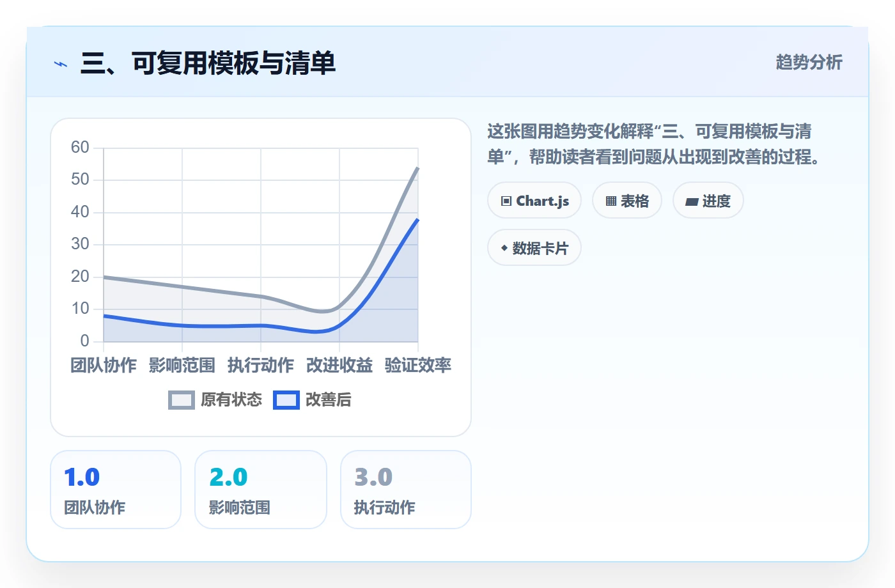895x588 pixels.
Task: Click the 改善后 legend label
Action: [329, 400]
